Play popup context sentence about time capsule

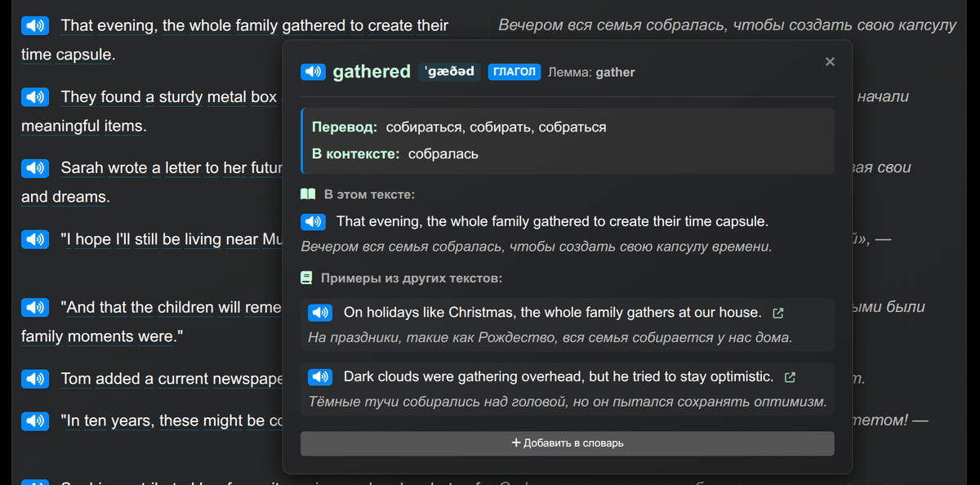[x=313, y=221]
